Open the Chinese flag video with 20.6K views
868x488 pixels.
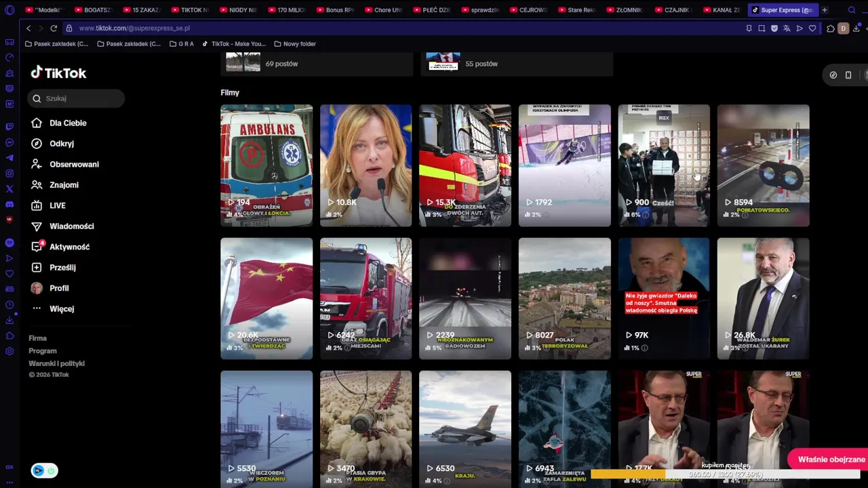click(x=267, y=298)
